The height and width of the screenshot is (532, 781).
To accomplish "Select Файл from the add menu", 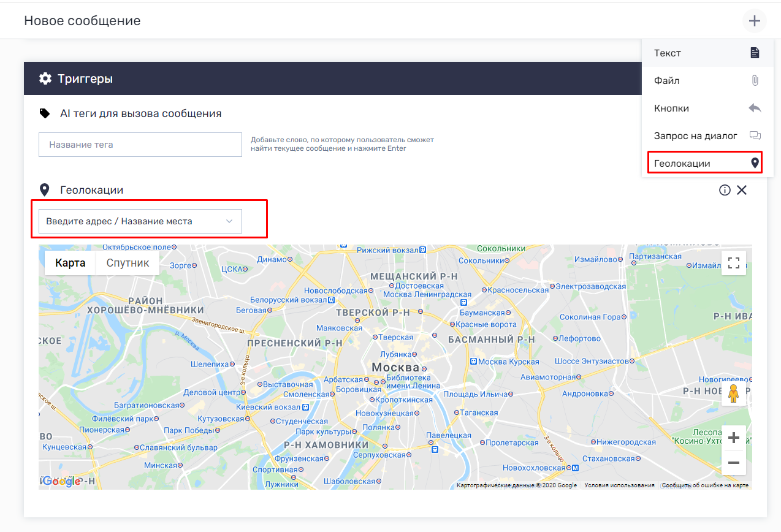I will coord(707,80).
